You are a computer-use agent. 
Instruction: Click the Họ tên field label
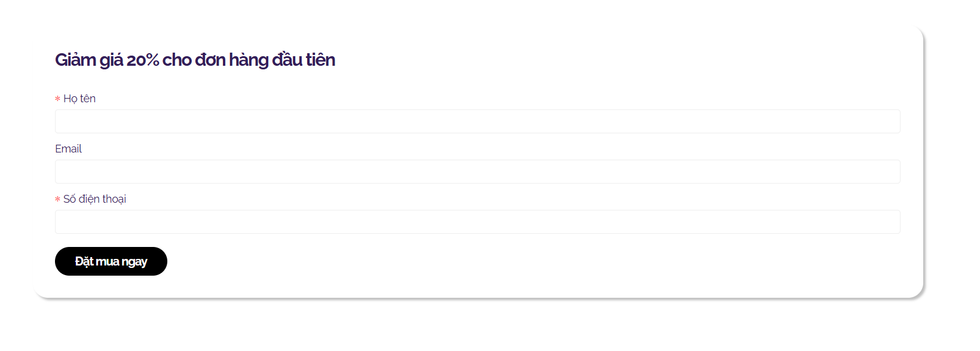(x=79, y=99)
